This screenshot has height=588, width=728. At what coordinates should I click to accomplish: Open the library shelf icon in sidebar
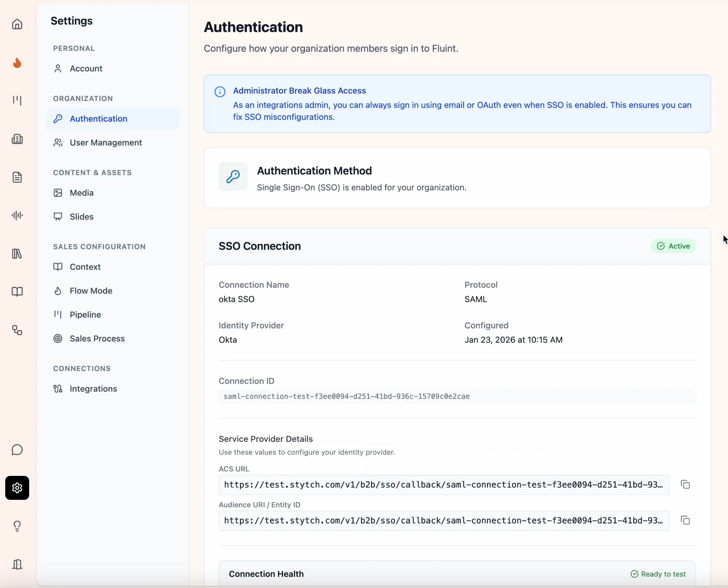pyautogui.click(x=17, y=253)
